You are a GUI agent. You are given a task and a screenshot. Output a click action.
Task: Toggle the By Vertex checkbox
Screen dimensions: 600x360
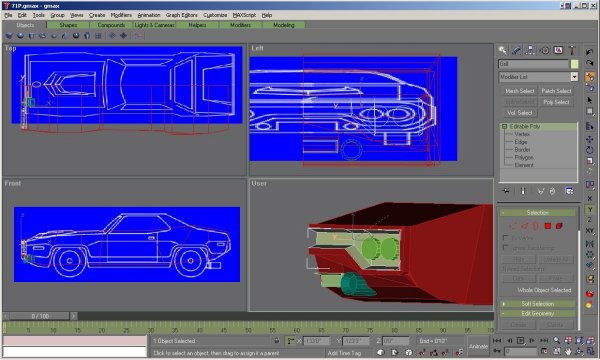pos(505,238)
